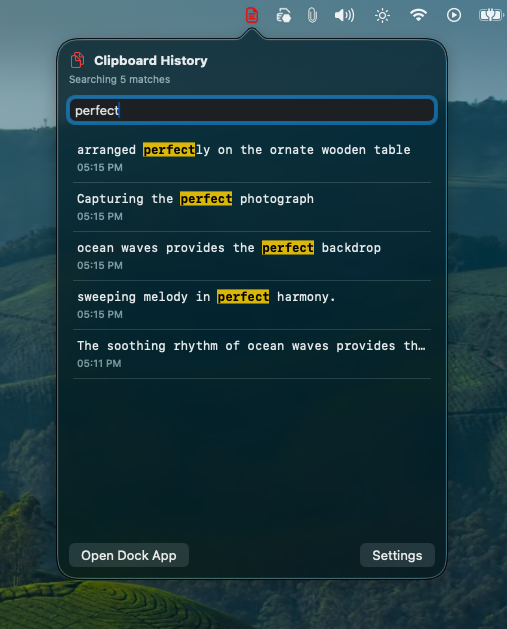Click the paperclip menu bar icon
The width and height of the screenshot is (507, 629).
pyautogui.click(x=312, y=16)
